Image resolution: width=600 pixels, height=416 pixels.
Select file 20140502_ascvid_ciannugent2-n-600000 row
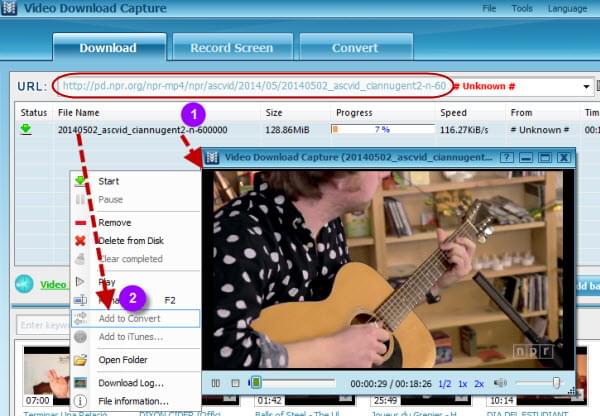click(x=306, y=130)
